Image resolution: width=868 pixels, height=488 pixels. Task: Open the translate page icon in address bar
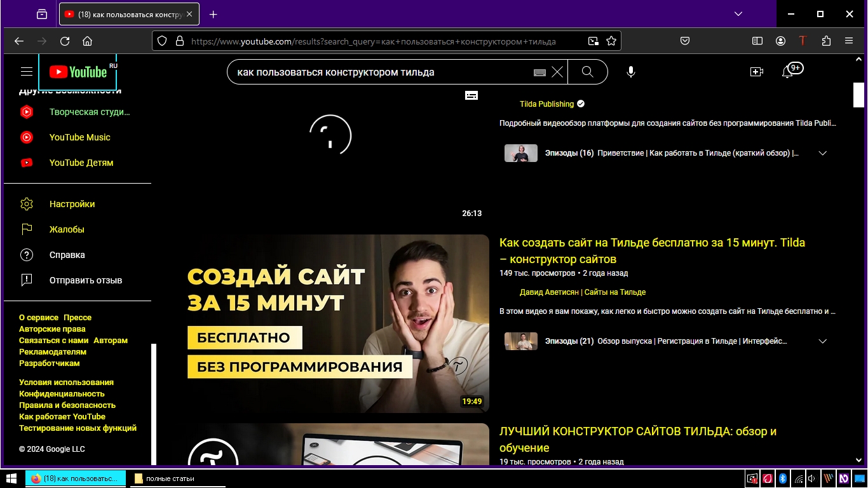coord(593,41)
